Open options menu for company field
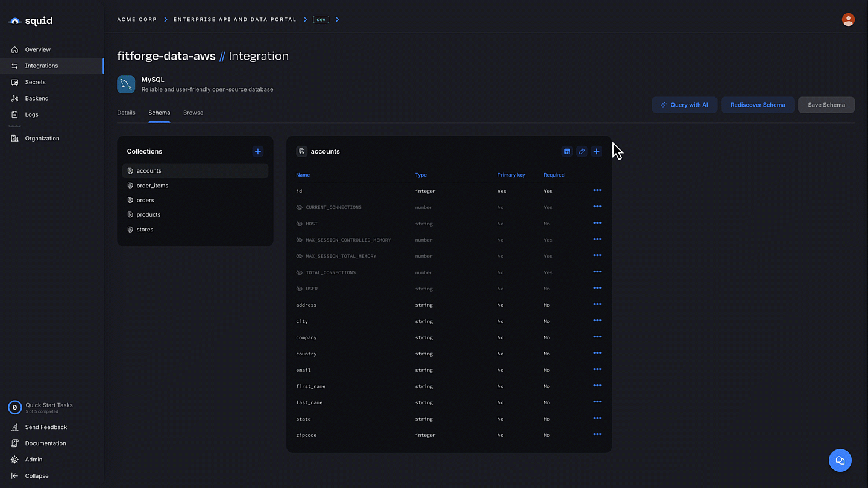This screenshot has width=868, height=488. (x=597, y=337)
